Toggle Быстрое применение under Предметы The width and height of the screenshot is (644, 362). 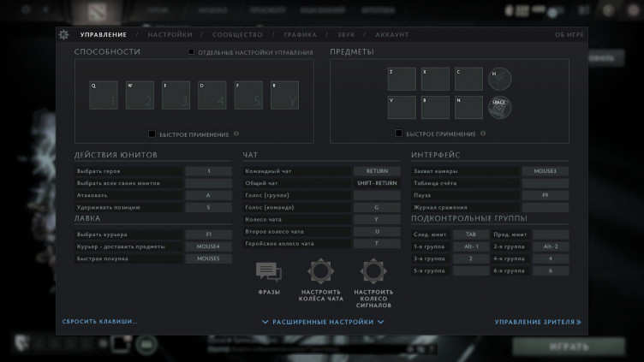point(399,134)
